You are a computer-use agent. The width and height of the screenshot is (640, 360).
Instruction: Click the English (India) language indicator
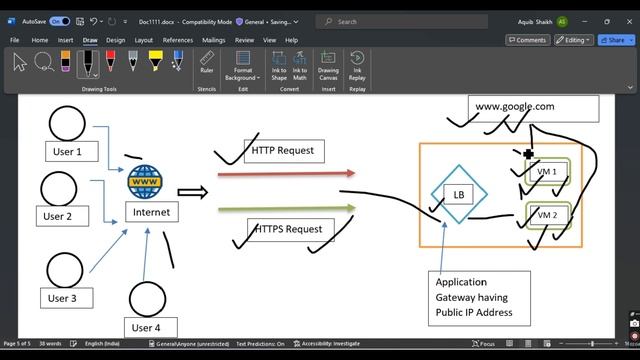coord(102,344)
